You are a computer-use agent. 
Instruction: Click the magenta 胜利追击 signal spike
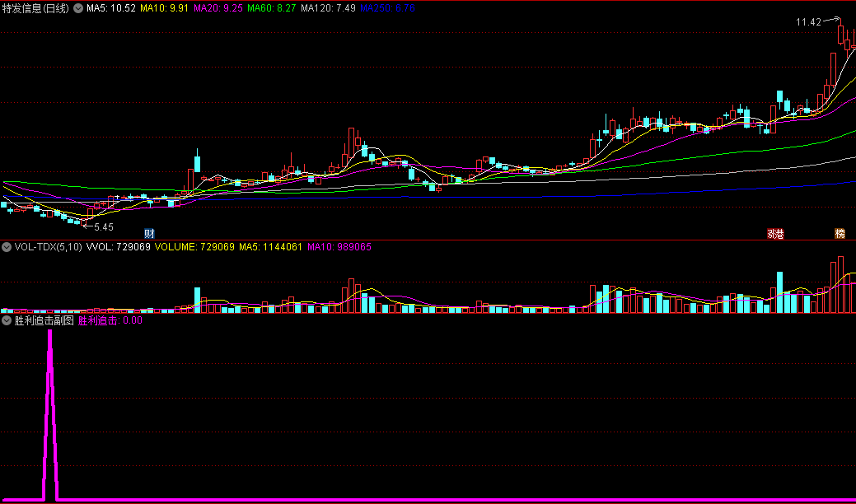coord(49,414)
